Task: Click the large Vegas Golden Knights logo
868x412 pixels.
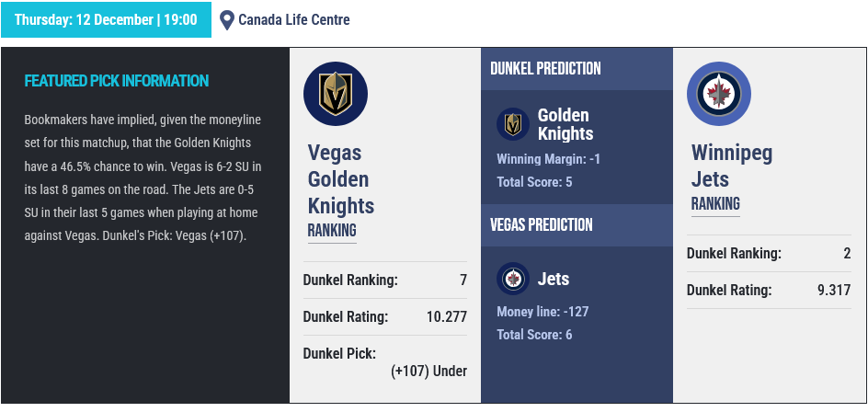Action: tap(336, 93)
